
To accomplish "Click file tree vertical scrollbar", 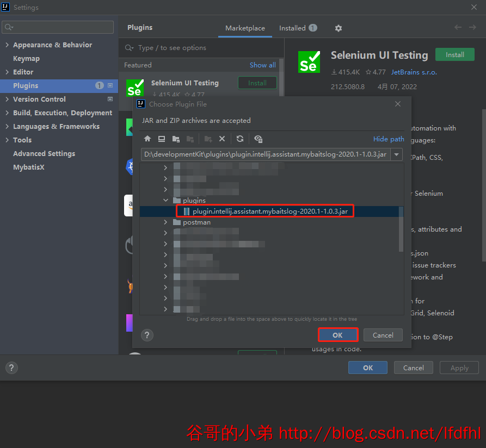I will pos(401,229).
